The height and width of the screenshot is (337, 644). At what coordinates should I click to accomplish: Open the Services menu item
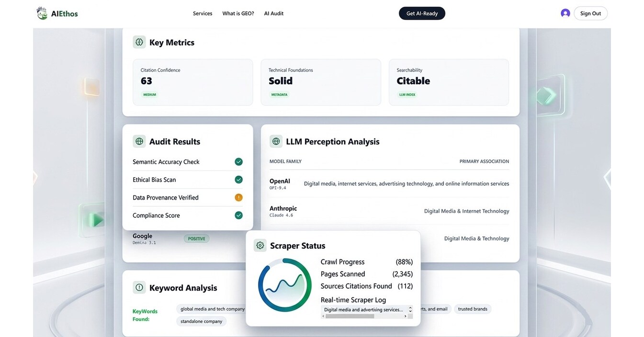coord(203,13)
